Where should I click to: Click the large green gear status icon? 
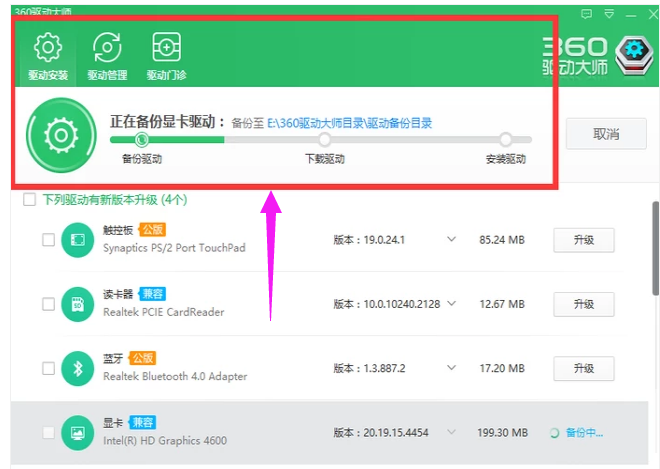point(61,135)
